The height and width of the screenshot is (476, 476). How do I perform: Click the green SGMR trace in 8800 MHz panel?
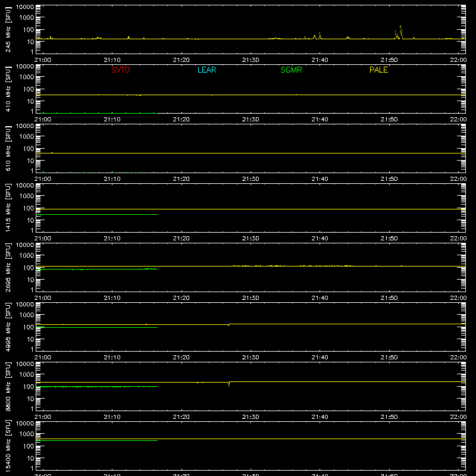tap(97, 386)
